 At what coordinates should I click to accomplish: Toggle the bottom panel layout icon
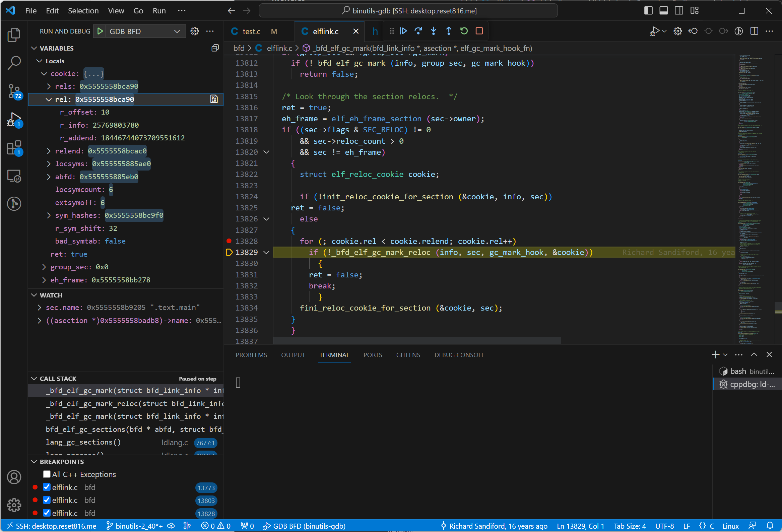point(663,11)
